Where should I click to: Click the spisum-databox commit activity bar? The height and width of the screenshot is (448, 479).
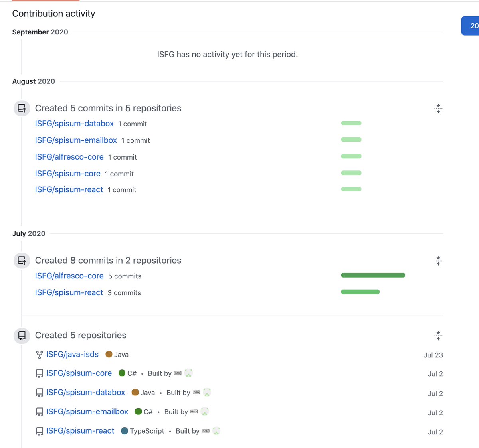tap(351, 123)
